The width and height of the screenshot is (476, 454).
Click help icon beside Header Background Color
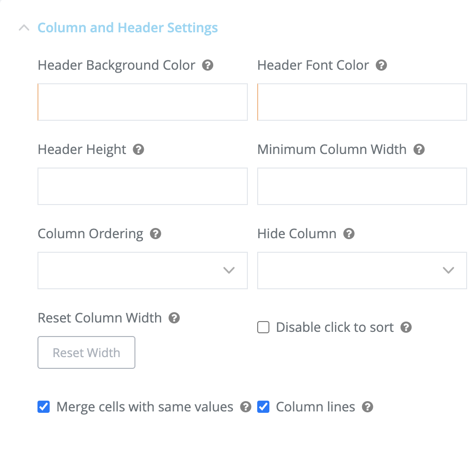pyautogui.click(x=208, y=65)
